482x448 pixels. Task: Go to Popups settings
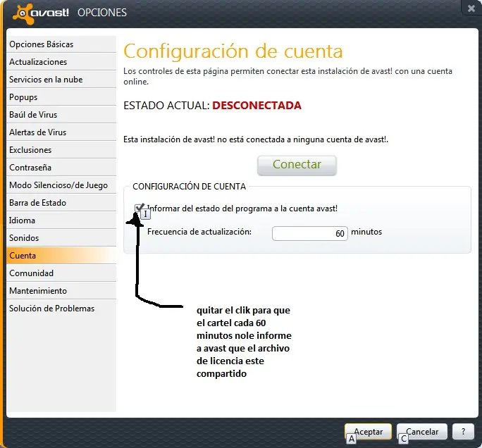click(x=61, y=97)
